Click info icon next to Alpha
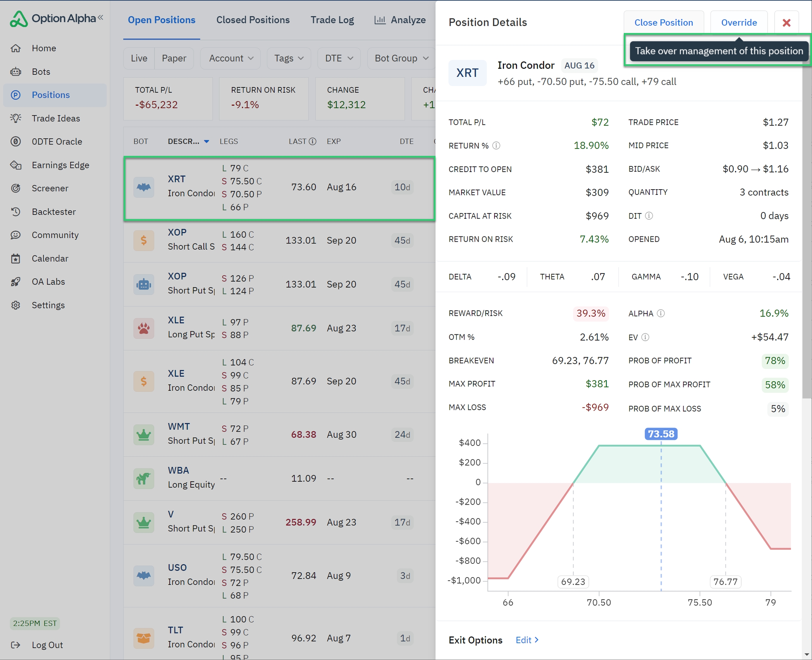 (x=661, y=313)
